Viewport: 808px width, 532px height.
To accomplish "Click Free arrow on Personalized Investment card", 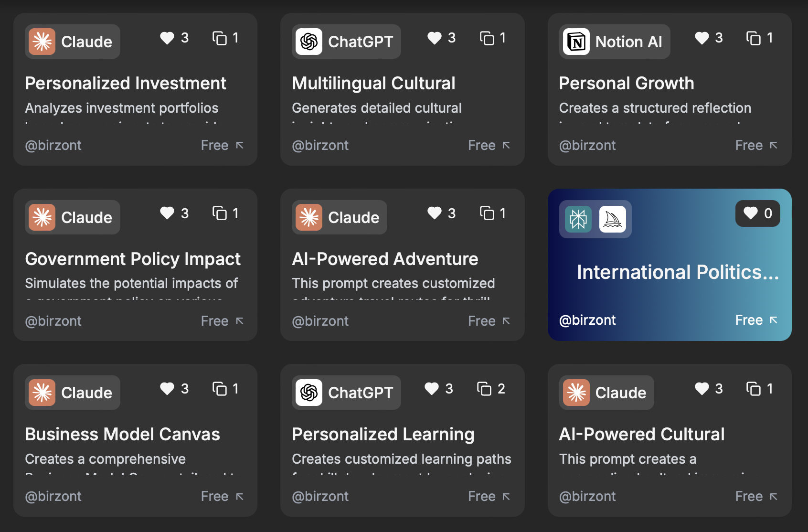I will 239,145.
